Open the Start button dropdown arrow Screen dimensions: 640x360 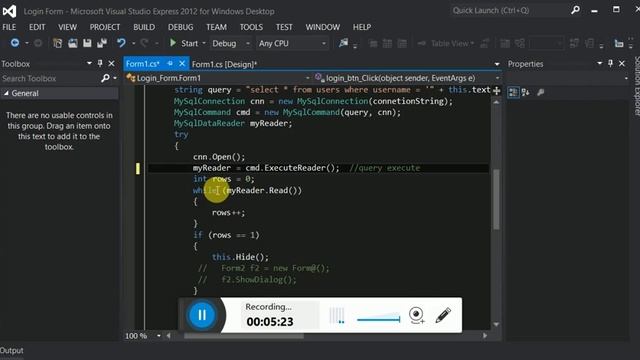(x=204, y=43)
